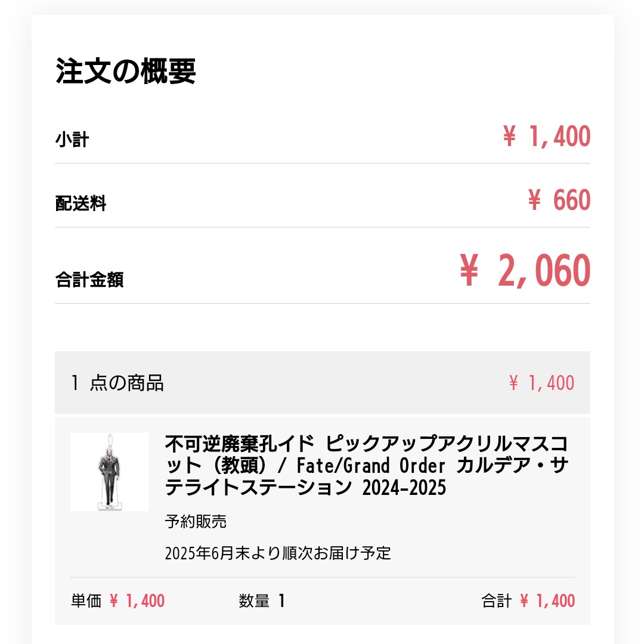Click the ¥1,400 in the 1 点の商品 header
The width and height of the screenshot is (644, 644).
(x=541, y=383)
